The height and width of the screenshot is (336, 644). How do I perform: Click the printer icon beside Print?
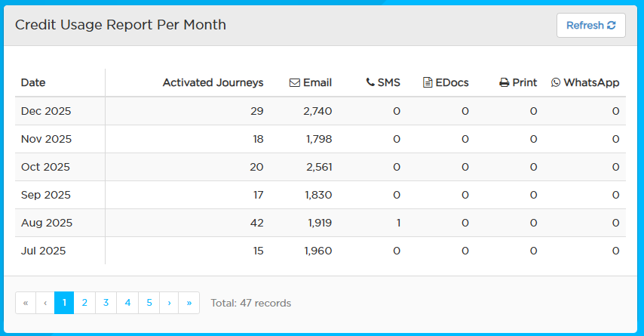(504, 82)
